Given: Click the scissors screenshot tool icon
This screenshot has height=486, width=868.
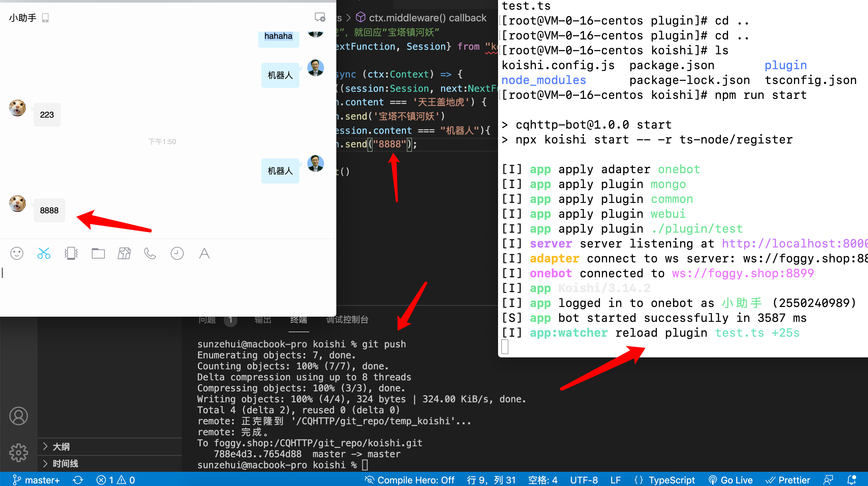Looking at the screenshot, I should (44, 253).
